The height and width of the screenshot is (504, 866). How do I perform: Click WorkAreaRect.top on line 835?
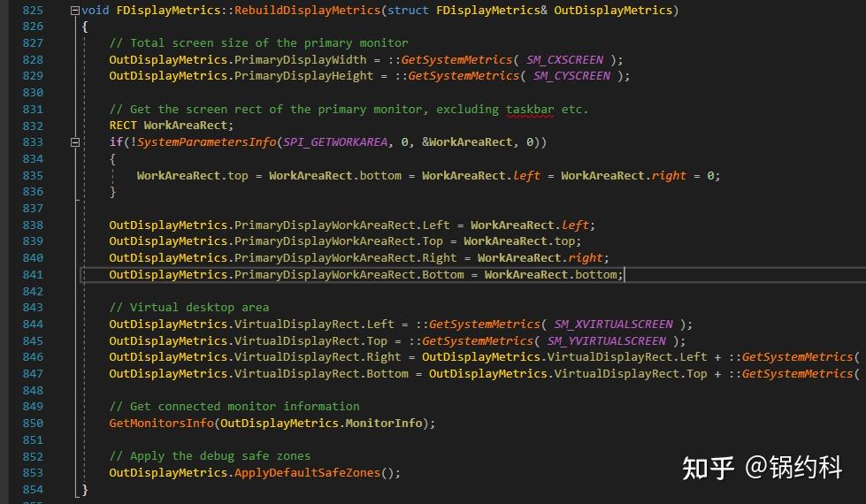click(x=192, y=176)
